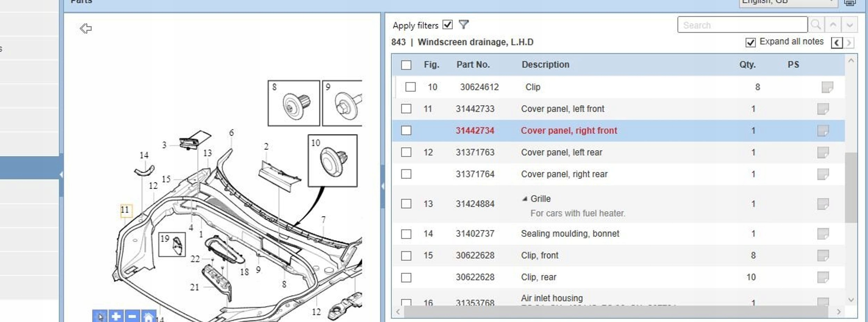This screenshot has width=868, height=322.
Task: Sort by the Qty. column header
Action: [x=748, y=65]
